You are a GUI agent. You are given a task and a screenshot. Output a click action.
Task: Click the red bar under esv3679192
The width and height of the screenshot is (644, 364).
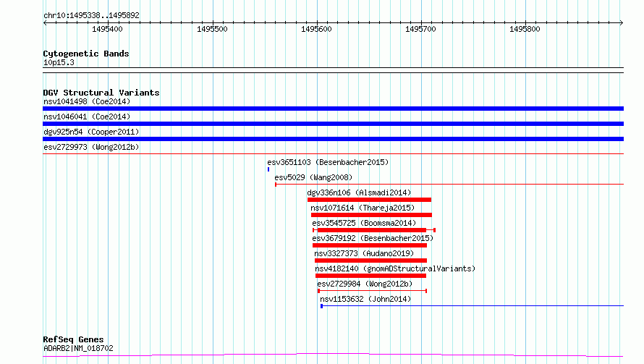click(370, 245)
